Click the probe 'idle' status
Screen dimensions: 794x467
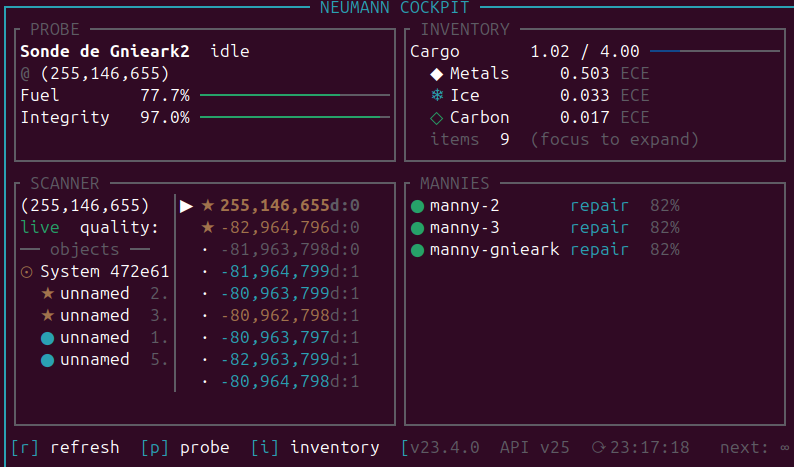(230, 51)
